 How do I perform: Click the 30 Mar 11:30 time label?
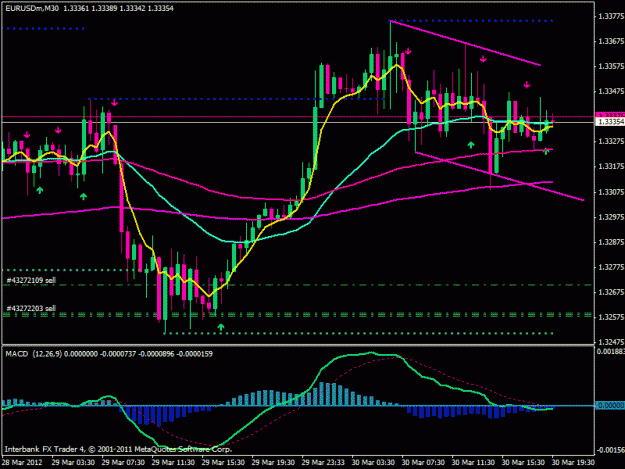[x=473, y=463]
